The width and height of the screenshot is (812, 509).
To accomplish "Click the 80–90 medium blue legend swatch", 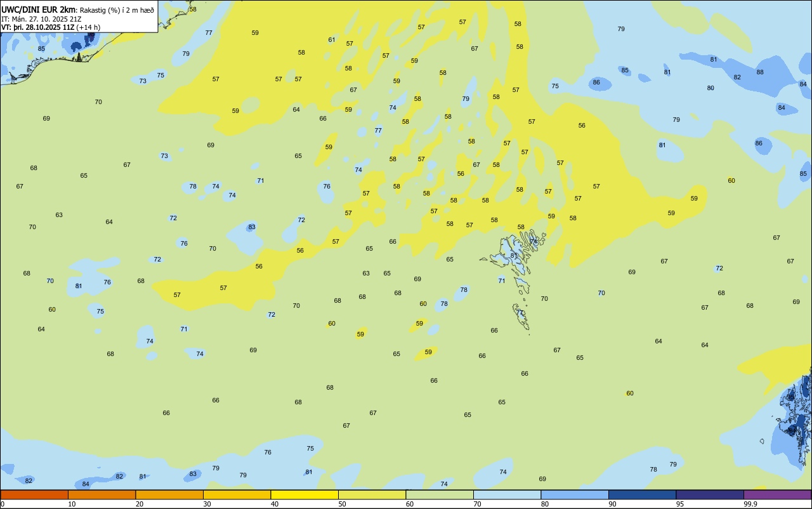I will [575, 494].
